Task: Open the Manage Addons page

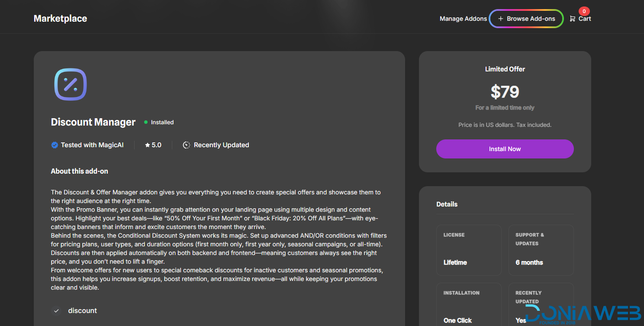Action: pos(463,19)
